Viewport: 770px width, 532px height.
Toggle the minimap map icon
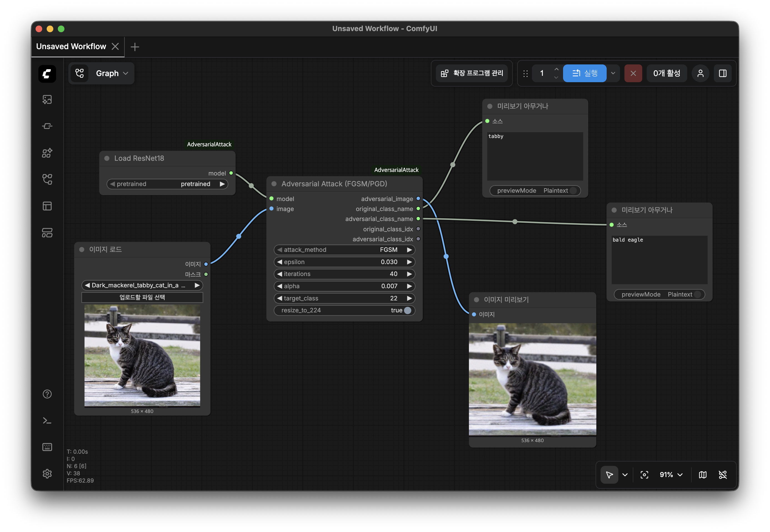point(702,475)
